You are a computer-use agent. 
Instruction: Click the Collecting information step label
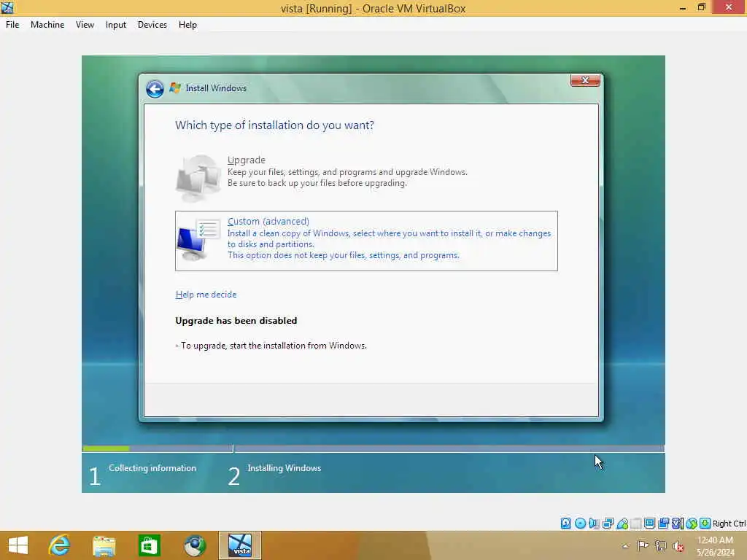pos(152,468)
